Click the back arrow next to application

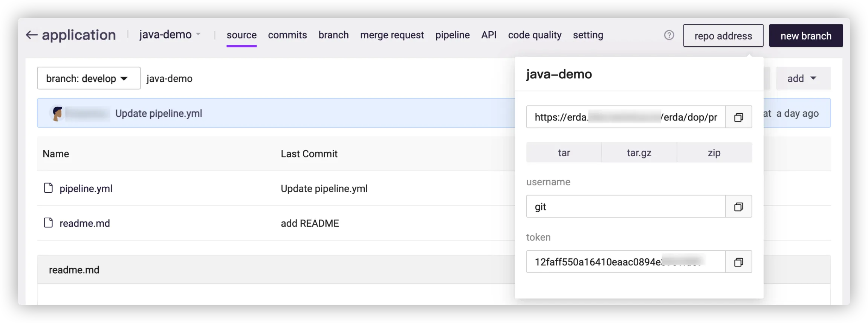[x=32, y=35]
